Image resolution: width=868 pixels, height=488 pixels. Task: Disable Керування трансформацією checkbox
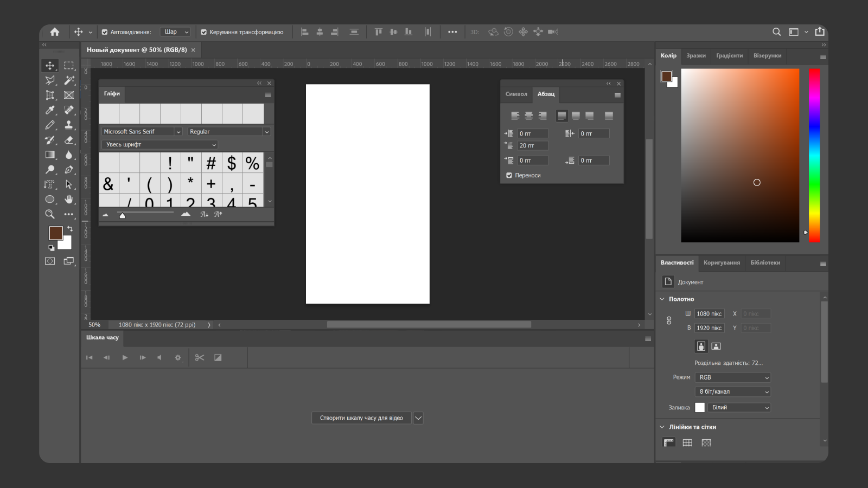[x=203, y=32]
